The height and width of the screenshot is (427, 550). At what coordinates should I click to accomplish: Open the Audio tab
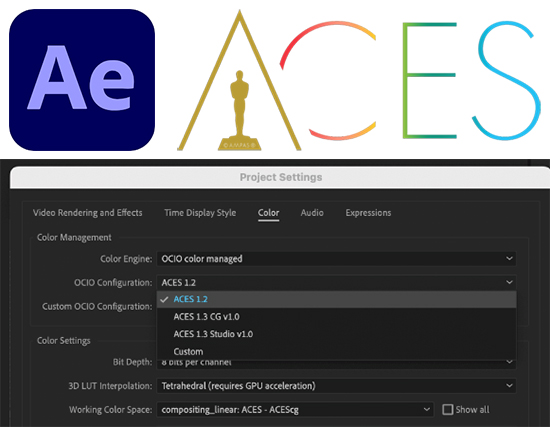tap(312, 213)
